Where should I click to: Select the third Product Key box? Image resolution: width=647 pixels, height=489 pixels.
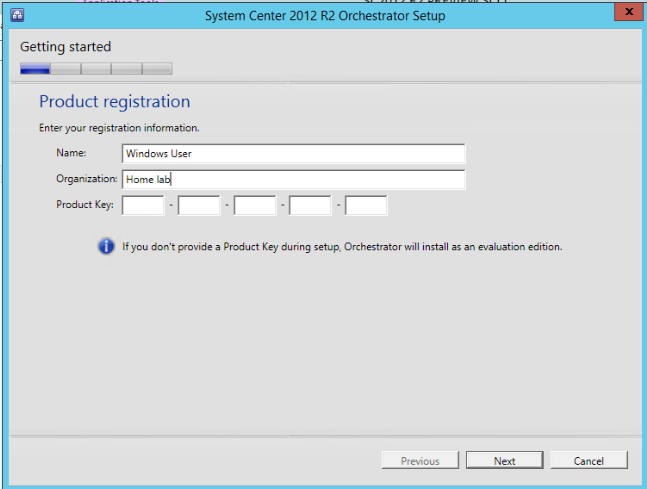(255, 205)
